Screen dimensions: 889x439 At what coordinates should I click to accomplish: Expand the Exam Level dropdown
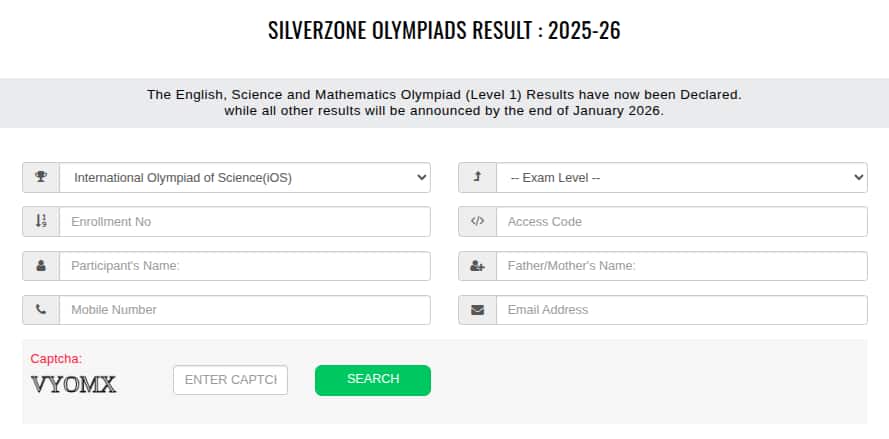pos(681,178)
